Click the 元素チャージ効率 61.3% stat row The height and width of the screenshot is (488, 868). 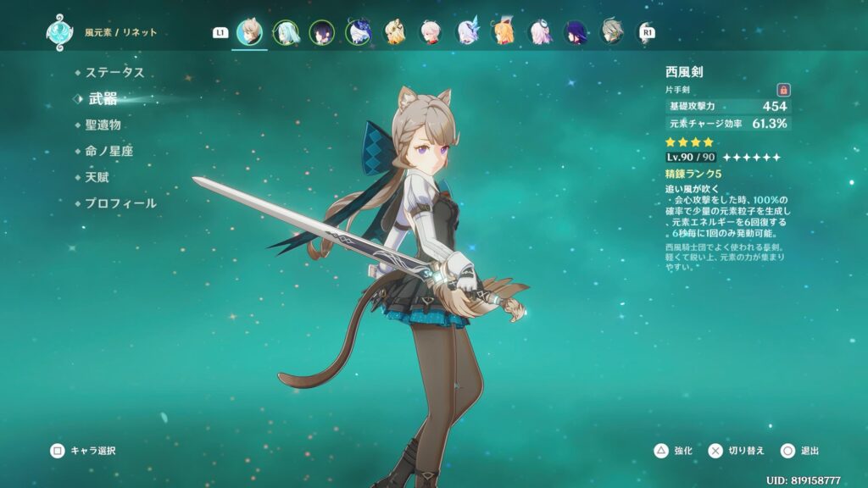tap(728, 124)
